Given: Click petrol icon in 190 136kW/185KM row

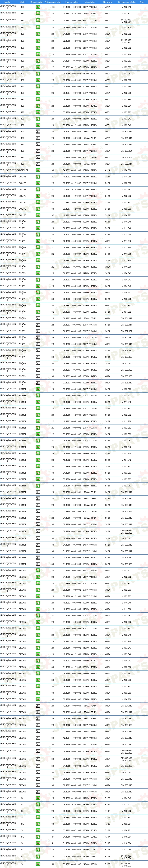Looking at the screenshot, I should pos(38,61).
